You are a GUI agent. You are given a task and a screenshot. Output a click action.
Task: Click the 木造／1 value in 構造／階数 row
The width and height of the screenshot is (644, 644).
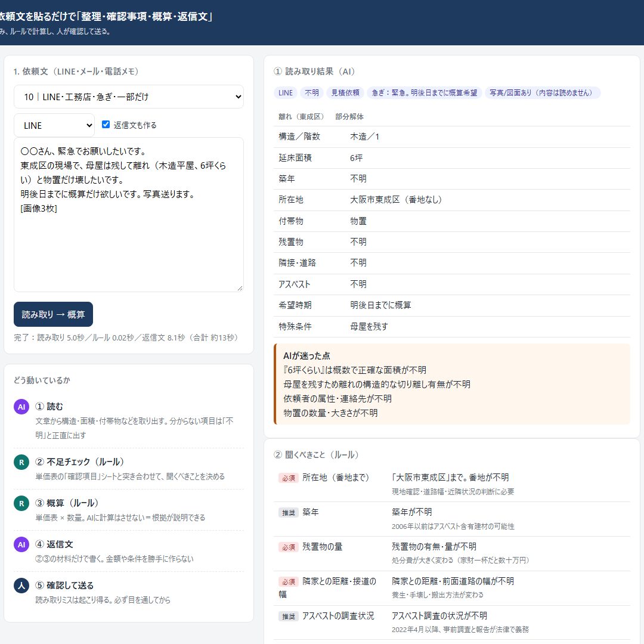point(365,137)
